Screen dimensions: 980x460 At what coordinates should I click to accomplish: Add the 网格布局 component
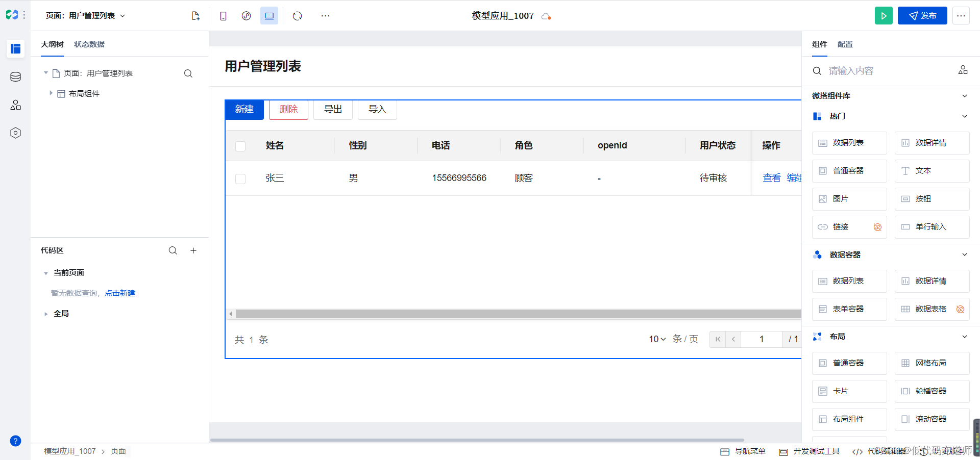coord(932,363)
